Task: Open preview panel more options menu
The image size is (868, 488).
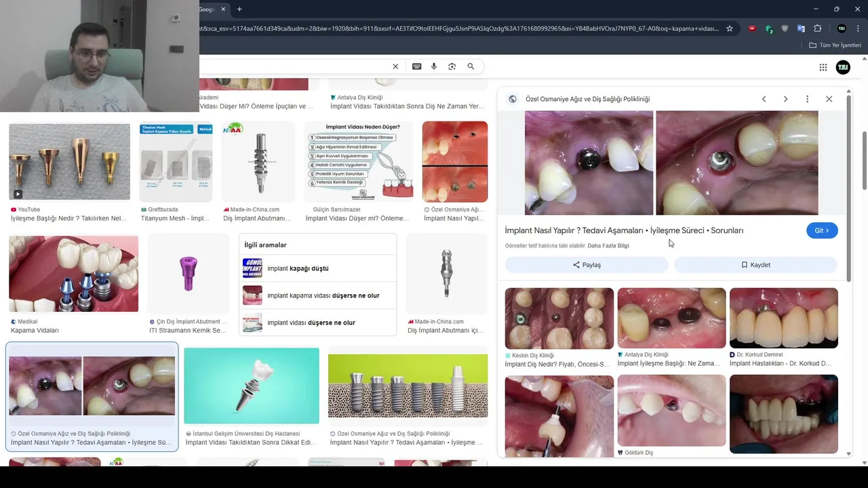Action: pos(807,99)
